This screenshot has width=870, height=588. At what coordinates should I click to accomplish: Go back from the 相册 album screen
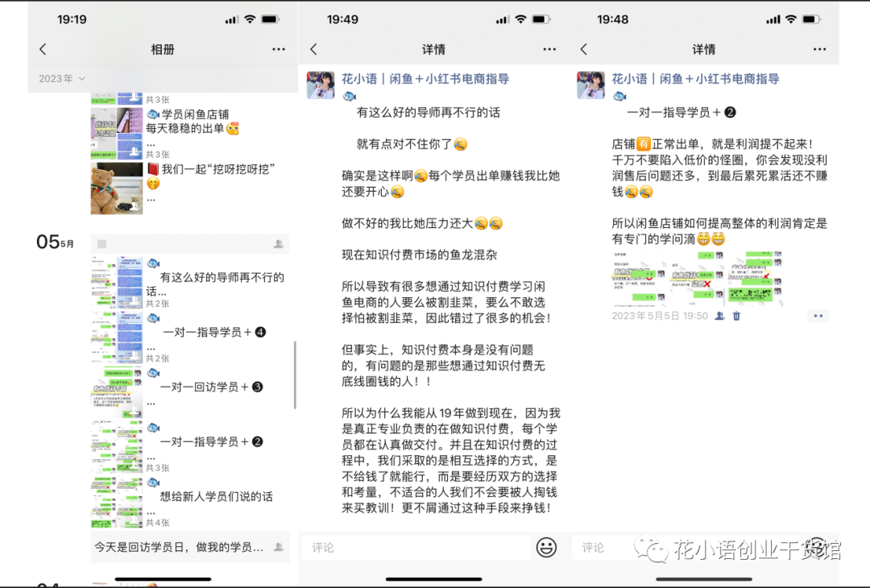(x=43, y=49)
